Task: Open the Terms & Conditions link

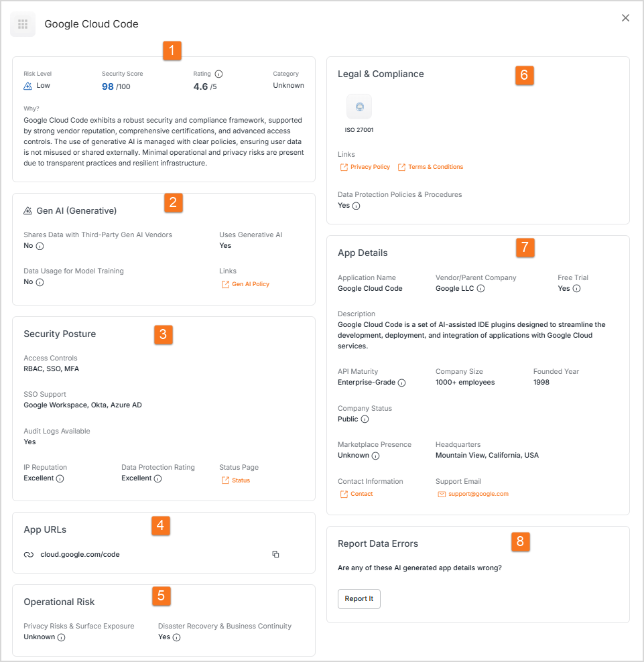Action: (x=430, y=168)
